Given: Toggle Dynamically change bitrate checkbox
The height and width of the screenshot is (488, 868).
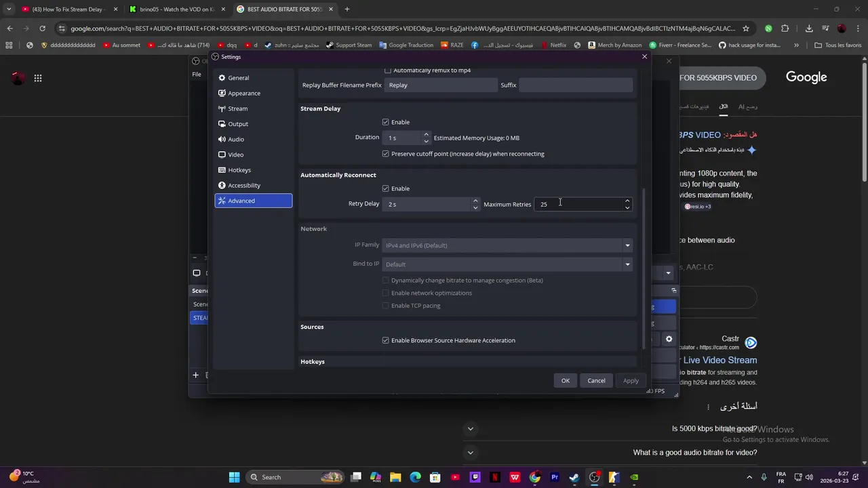Looking at the screenshot, I should pos(386,280).
